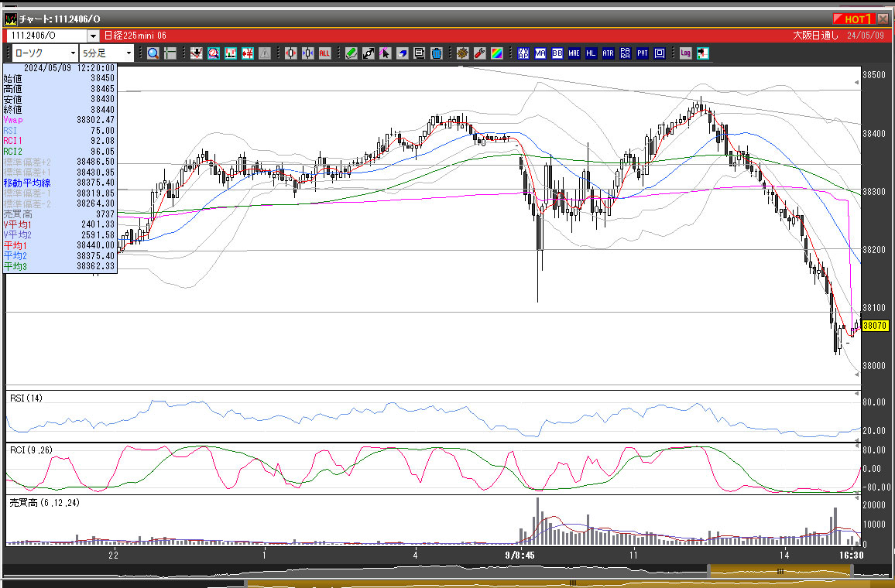Toggle the square-in-square indicator button
Image resolution: width=895 pixels, height=588 pixels.
[x=660, y=53]
